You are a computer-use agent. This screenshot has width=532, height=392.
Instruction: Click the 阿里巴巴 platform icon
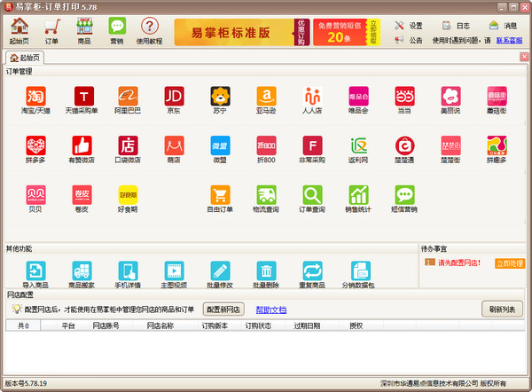tap(128, 96)
